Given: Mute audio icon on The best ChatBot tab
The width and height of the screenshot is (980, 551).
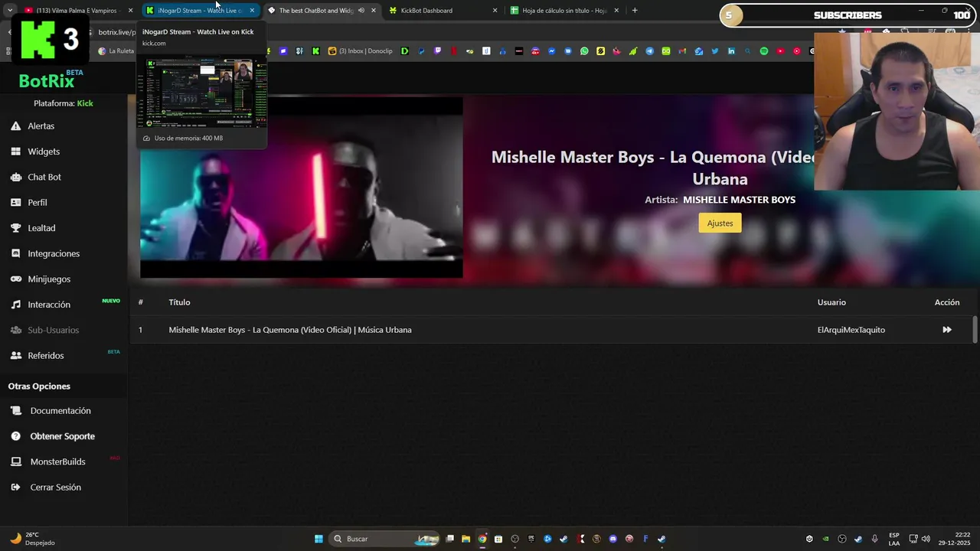Looking at the screenshot, I should click(361, 11).
